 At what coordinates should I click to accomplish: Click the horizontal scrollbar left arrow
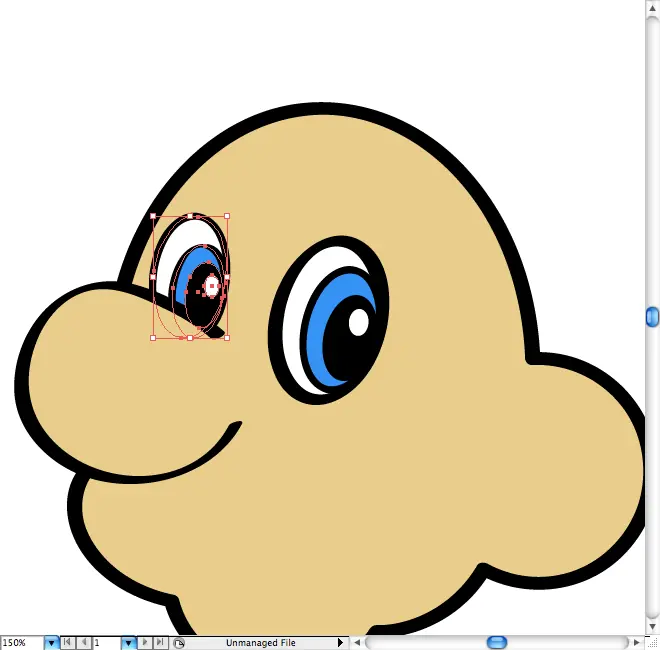(356, 643)
